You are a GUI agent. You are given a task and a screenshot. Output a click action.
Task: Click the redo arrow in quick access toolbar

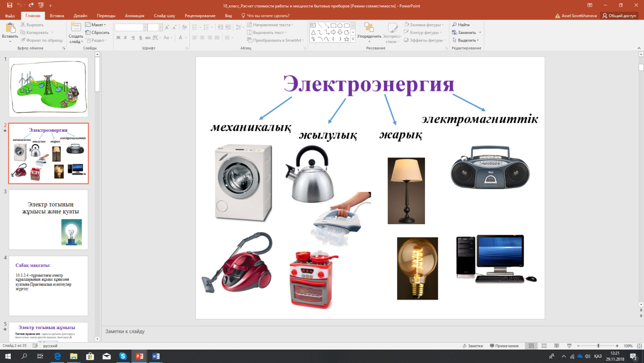tap(30, 5)
